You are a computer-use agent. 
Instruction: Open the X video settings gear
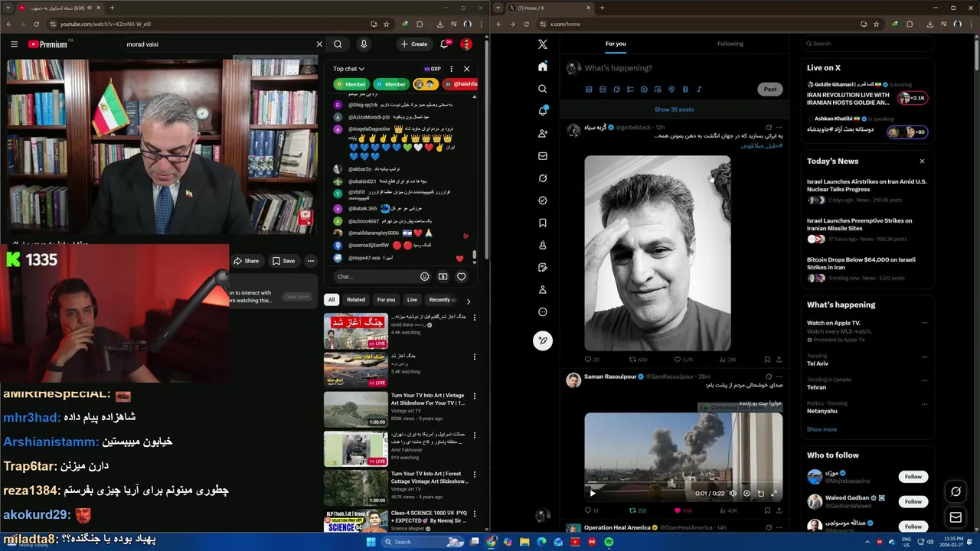click(x=746, y=494)
